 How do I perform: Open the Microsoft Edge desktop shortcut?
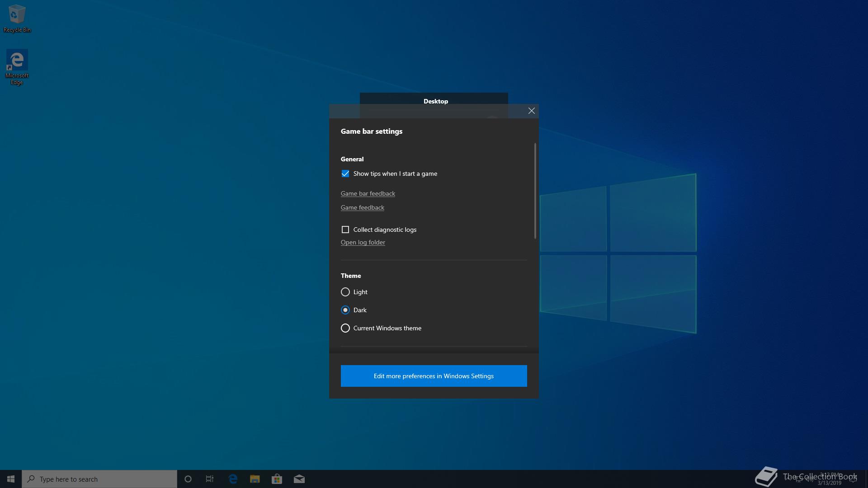point(17,66)
